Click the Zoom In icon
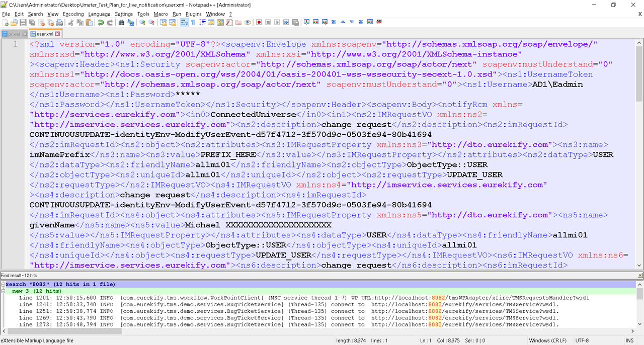 coord(142,22)
